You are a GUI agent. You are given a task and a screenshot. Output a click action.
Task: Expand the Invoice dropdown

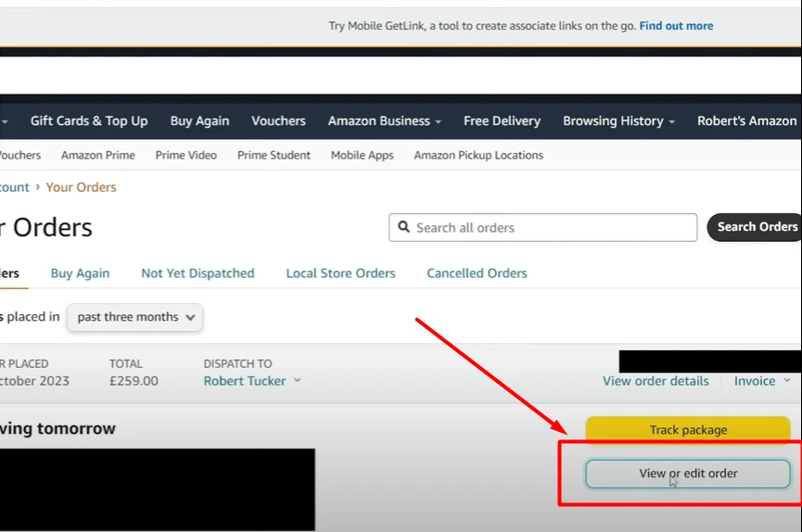tap(762, 381)
